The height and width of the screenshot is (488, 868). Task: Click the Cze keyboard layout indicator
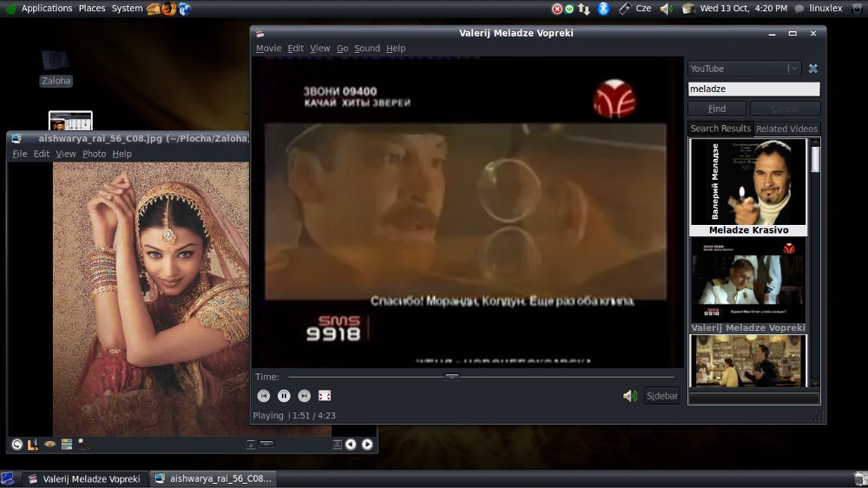tap(643, 9)
